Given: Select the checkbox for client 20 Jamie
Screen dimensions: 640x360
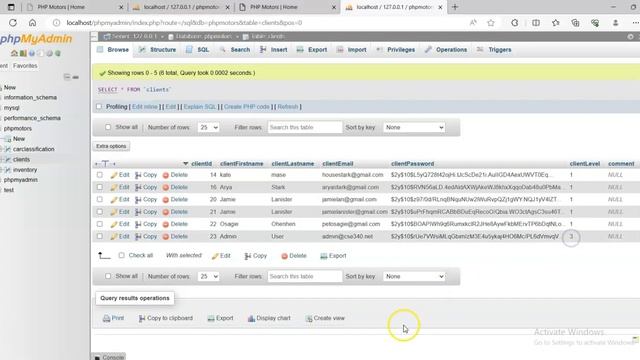Looking at the screenshot, I should tap(100, 199).
